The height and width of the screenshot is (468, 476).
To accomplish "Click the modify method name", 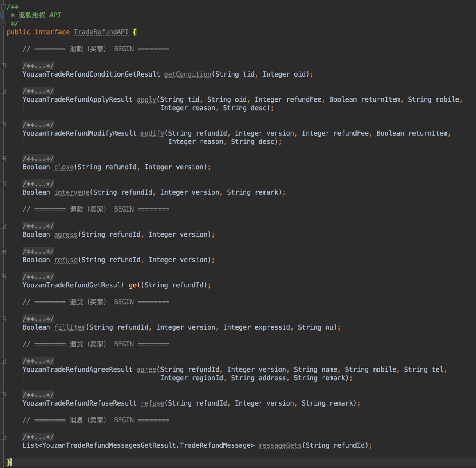I will [x=152, y=133].
